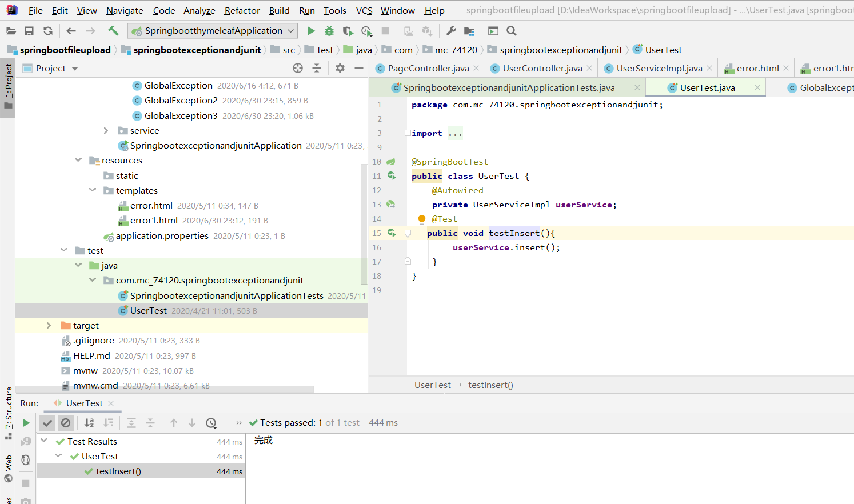Switch to the UserServiceImpl.java tab

[x=659, y=69]
